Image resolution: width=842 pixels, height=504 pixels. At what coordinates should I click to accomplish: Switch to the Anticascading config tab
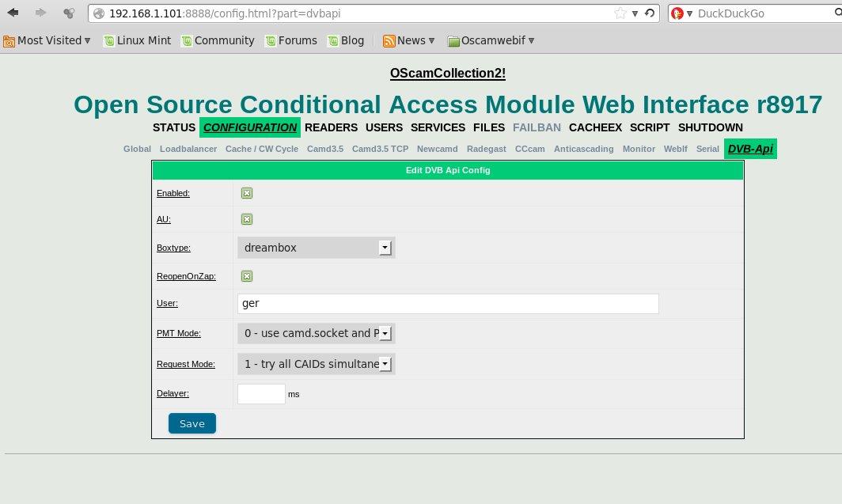[583, 150]
